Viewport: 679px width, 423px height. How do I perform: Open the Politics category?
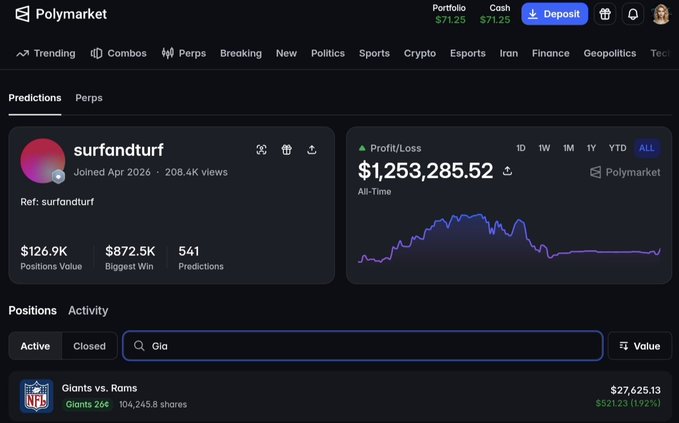[328, 53]
